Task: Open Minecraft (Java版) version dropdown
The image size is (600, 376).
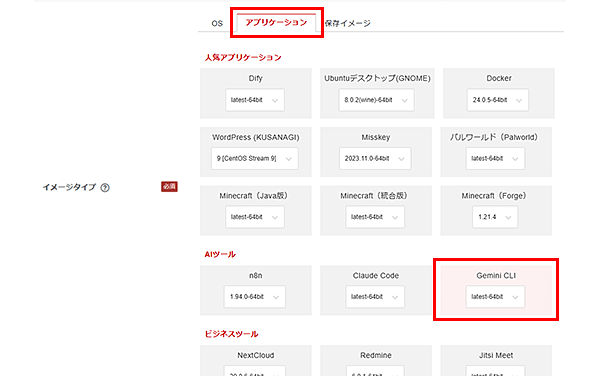Action: [255, 217]
